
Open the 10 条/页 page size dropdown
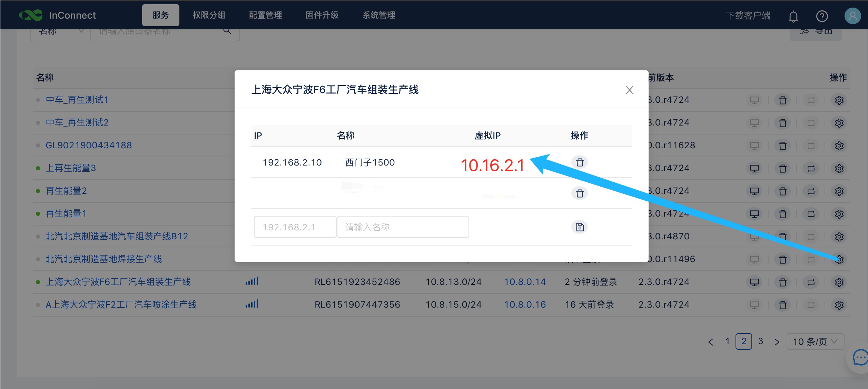(x=815, y=341)
